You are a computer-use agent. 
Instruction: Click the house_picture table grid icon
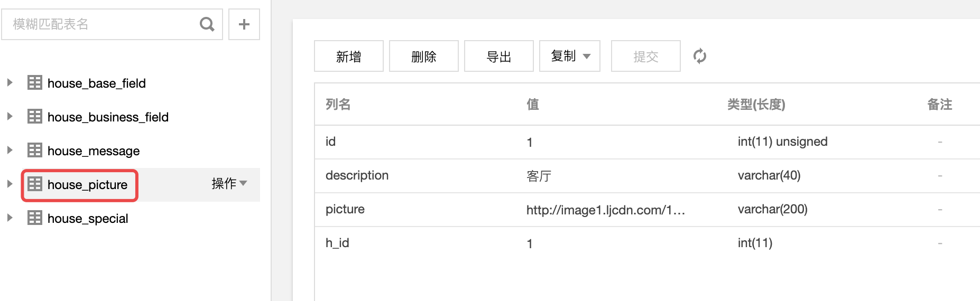35,184
